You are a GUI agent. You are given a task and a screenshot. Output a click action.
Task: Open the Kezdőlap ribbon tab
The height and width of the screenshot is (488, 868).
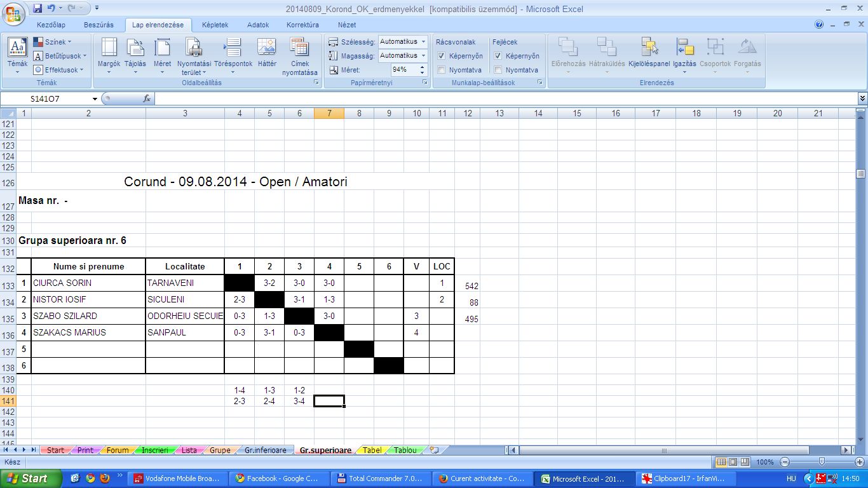coord(52,25)
